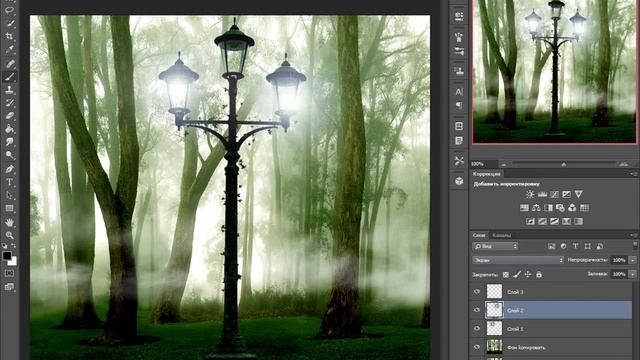Open Tool Presets panel icon
The image size is (640, 360).
click(459, 160)
